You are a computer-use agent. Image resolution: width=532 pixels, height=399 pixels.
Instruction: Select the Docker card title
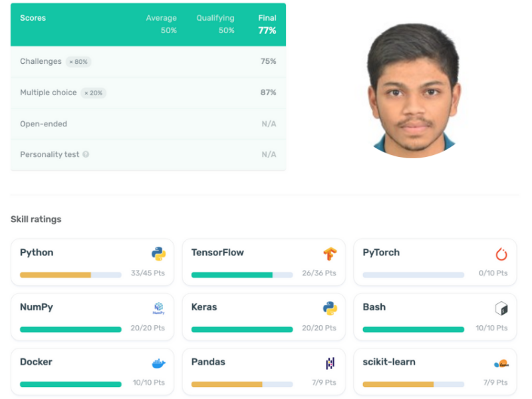pyautogui.click(x=36, y=362)
